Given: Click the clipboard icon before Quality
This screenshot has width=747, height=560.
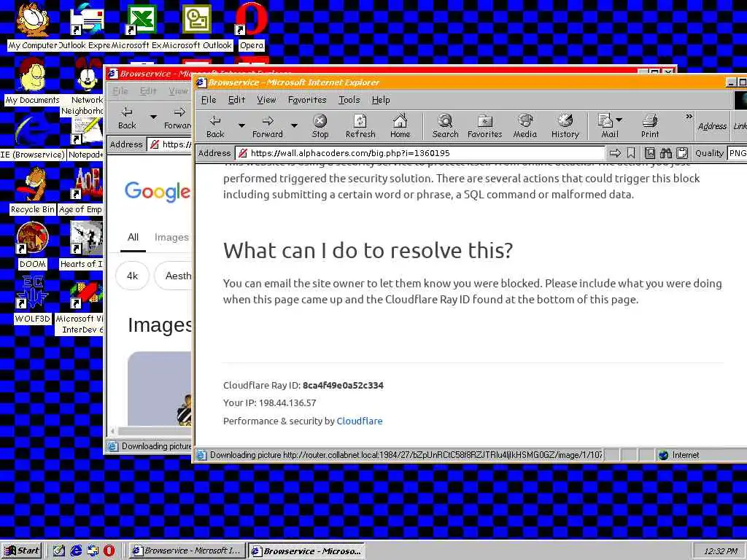Looking at the screenshot, I should (682, 153).
